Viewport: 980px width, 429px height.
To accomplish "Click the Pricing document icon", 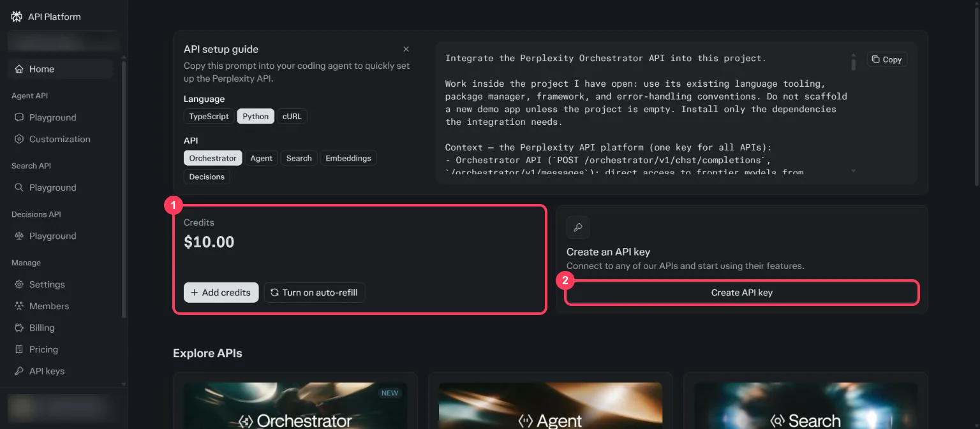I will (19, 349).
